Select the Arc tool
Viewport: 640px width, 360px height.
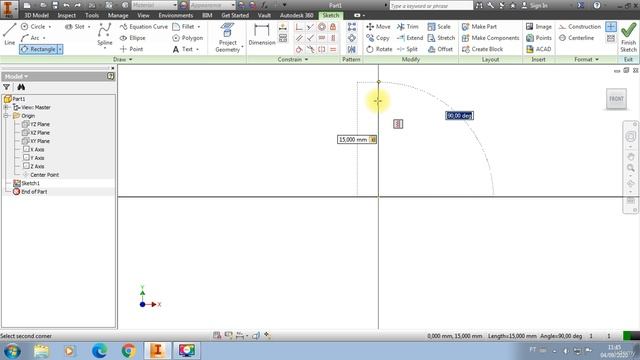[x=30, y=38]
